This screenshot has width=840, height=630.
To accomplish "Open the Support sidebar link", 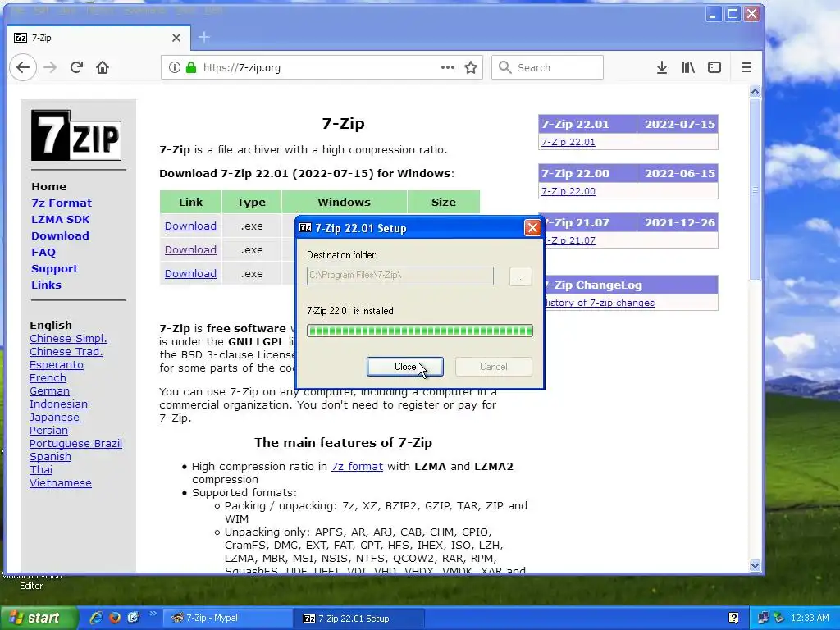I will (x=55, y=269).
